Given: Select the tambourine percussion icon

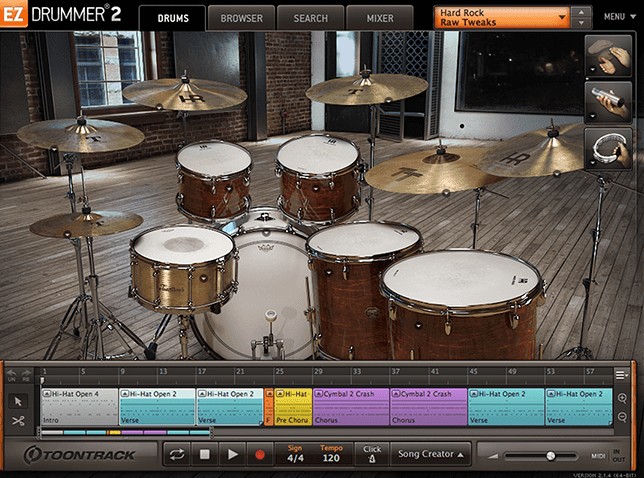Looking at the screenshot, I should (609, 149).
